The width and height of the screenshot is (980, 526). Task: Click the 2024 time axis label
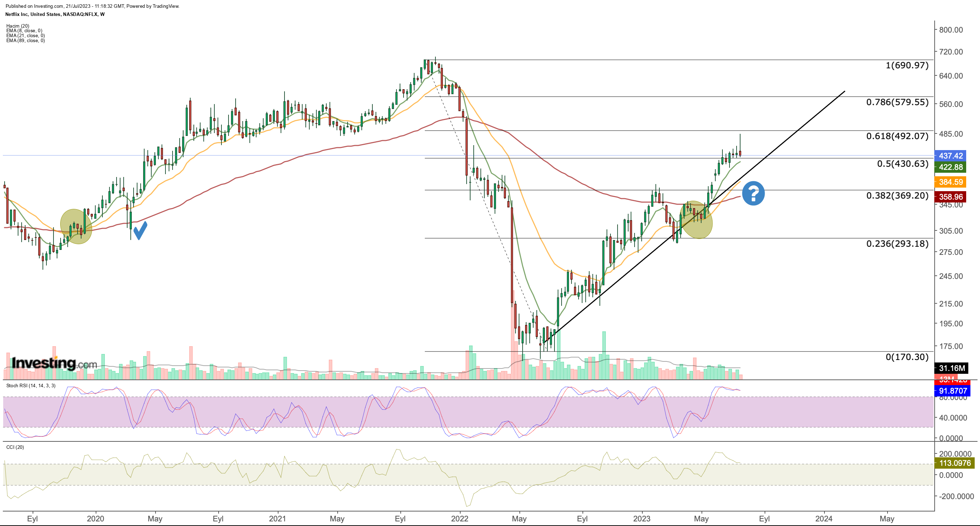(x=824, y=519)
